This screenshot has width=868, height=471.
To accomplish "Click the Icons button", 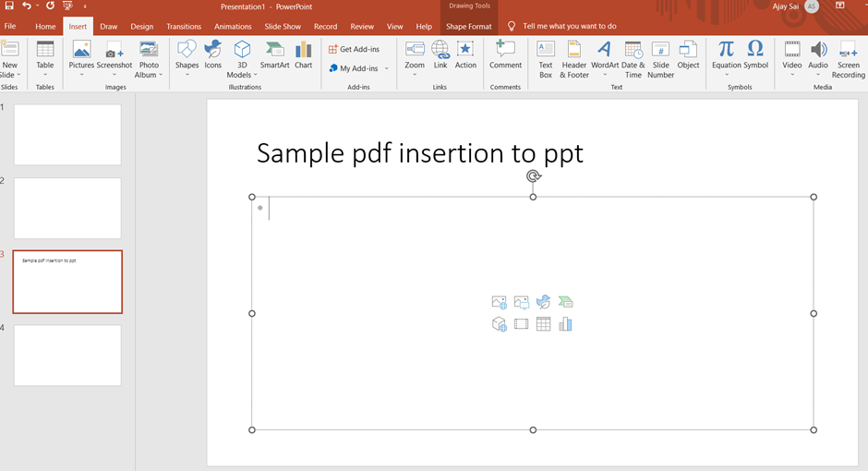I will pyautogui.click(x=212, y=54).
